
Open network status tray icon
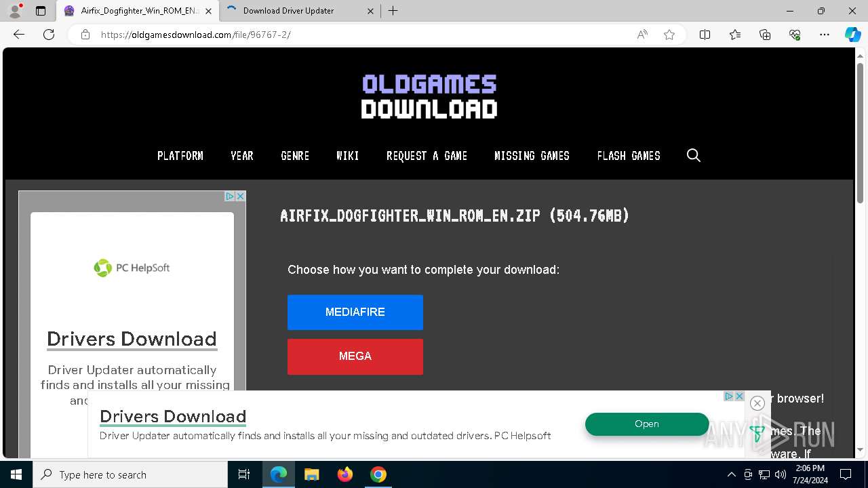(x=764, y=474)
